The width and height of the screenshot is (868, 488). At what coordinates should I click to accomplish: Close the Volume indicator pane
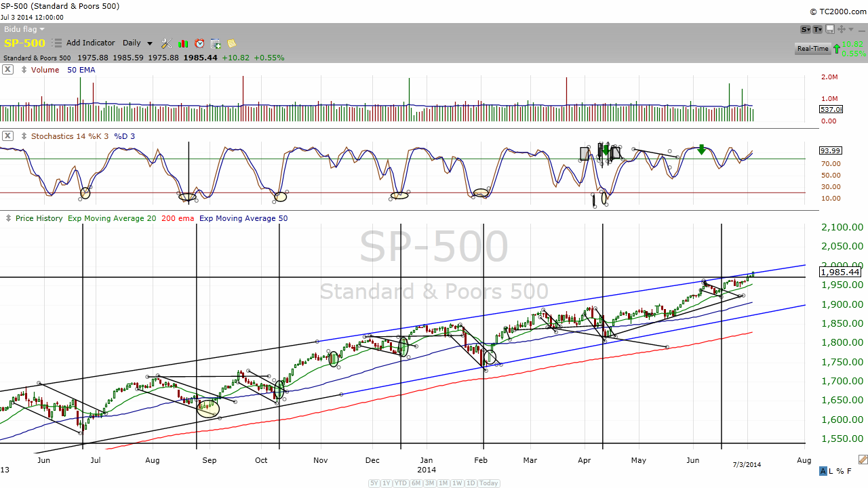coord(7,70)
